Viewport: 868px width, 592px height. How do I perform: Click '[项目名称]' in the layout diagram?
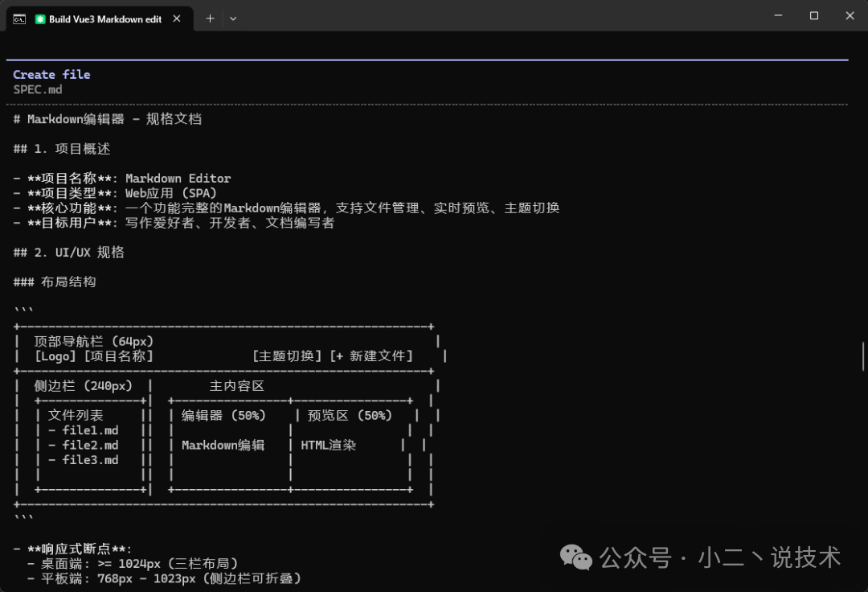[118, 356]
